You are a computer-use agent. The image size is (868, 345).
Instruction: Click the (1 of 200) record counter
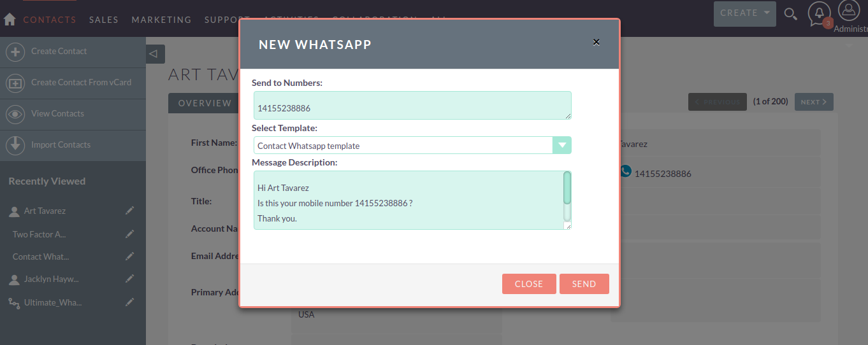pyautogui.click(x=770, y=101)
